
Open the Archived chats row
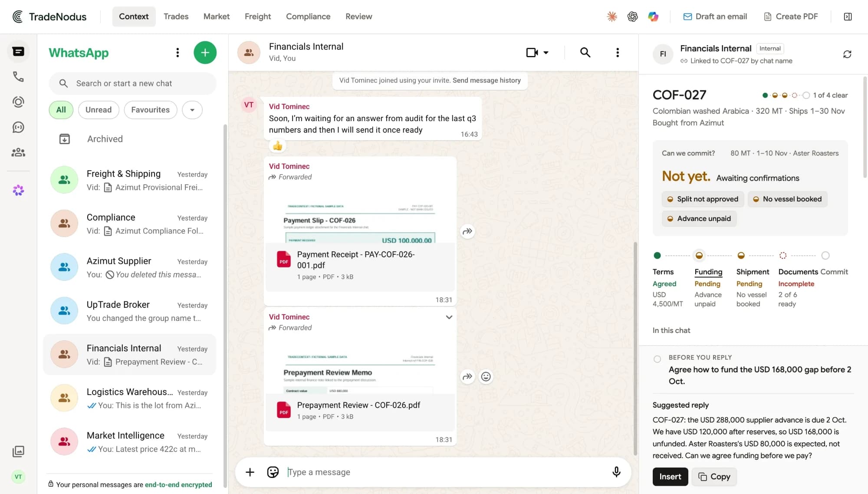[130, 139]
